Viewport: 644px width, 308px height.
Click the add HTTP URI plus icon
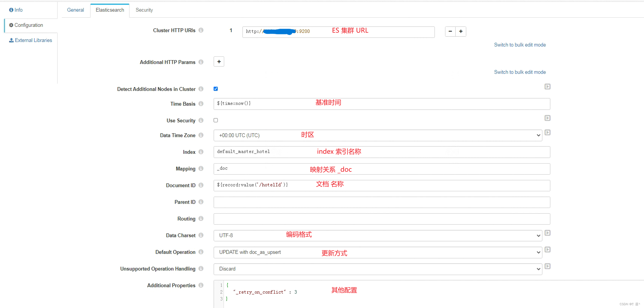click(x=461, y=31)
